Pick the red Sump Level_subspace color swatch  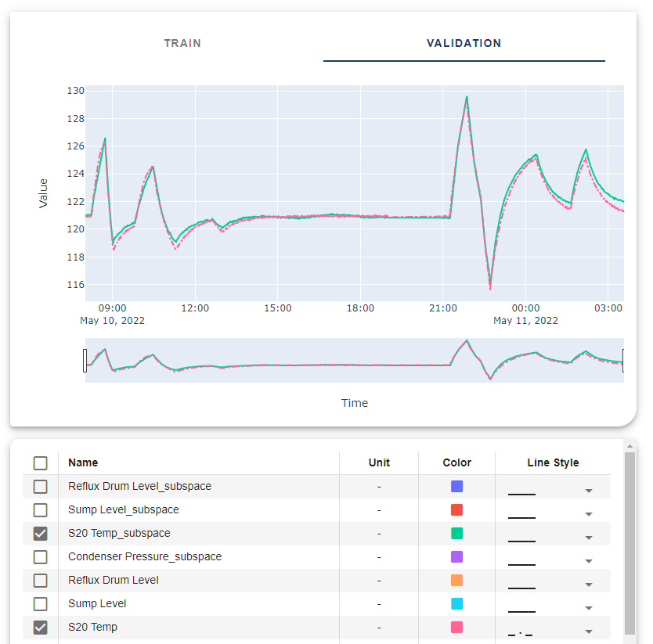coord(456,509)
